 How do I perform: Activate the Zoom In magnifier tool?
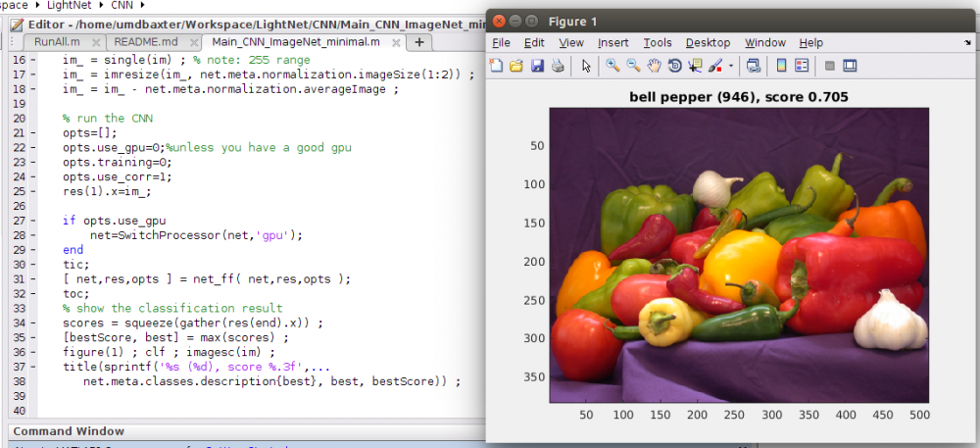(612, 66)
